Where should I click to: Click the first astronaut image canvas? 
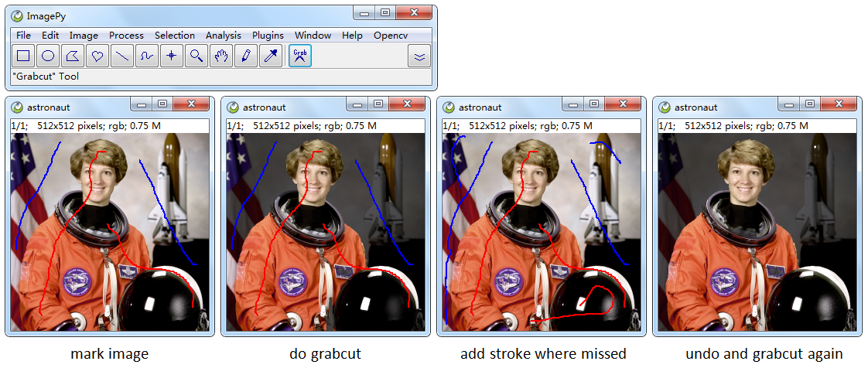(x=110, y=232)
